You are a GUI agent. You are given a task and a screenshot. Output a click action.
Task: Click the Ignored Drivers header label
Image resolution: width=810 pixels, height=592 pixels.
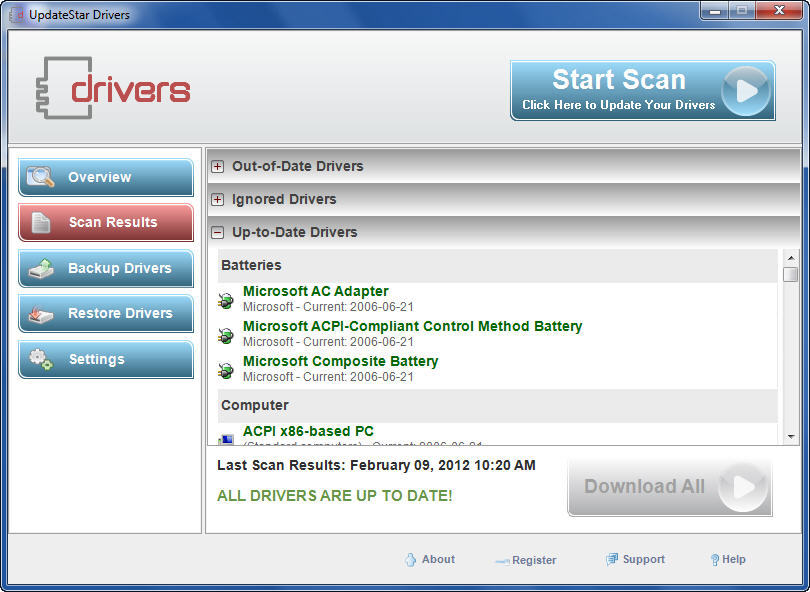pyautogui.click(x=284, y=199)
